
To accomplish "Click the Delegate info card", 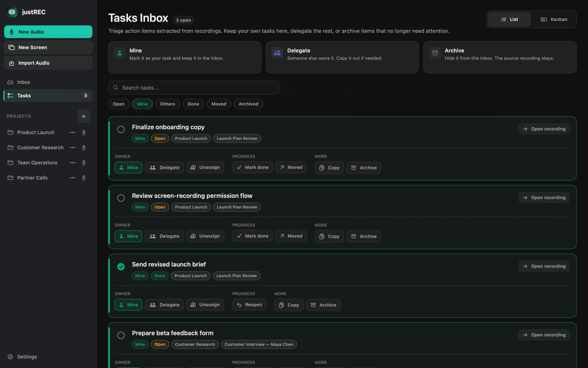I will (342, 57).
